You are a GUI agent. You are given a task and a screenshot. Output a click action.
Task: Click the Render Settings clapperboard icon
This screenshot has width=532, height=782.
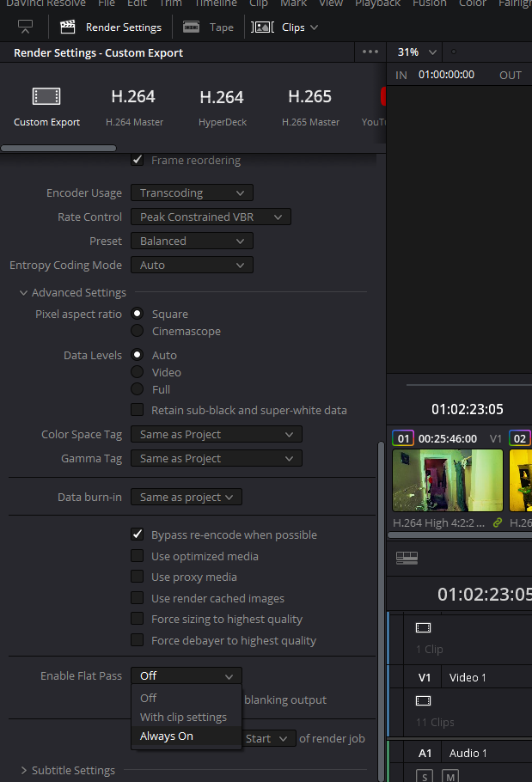(67, 27)
